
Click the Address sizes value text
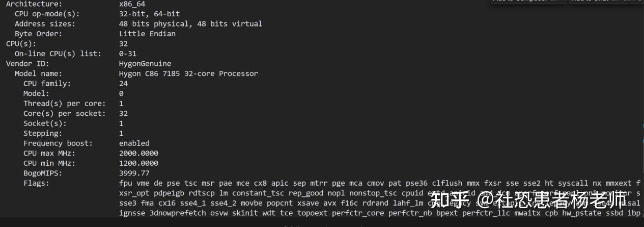click(x=190, y=24)
